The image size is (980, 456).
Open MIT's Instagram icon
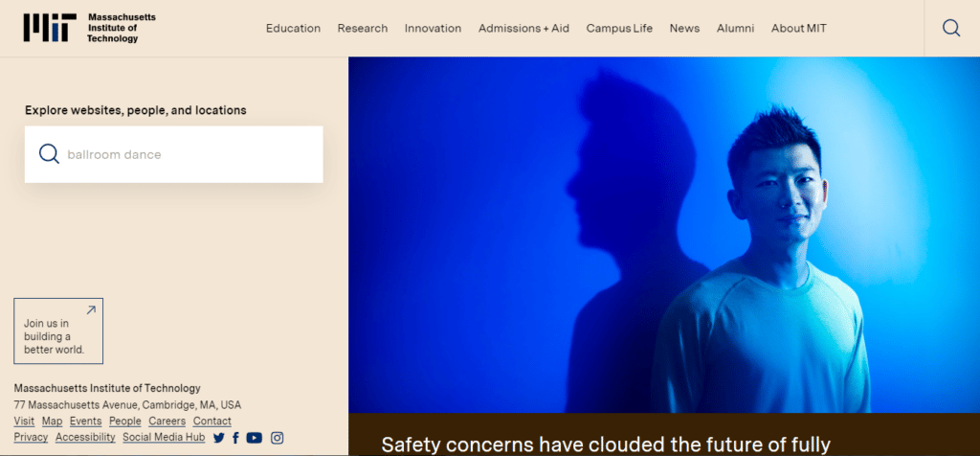(x=277, y=438)
